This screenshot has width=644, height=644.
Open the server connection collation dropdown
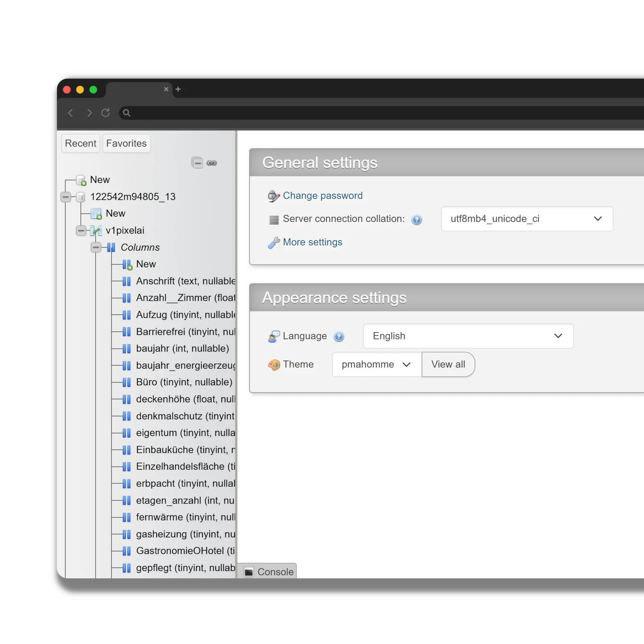(527, 219)
